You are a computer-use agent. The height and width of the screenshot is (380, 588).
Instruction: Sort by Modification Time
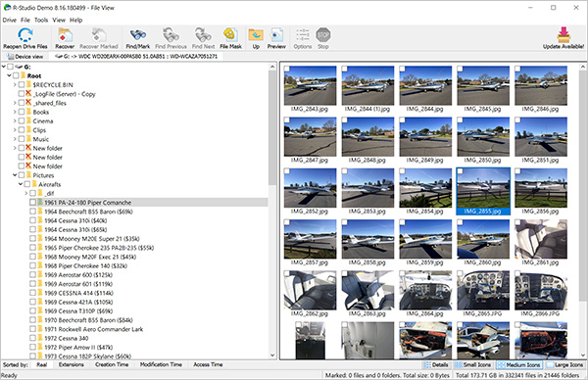pyautogui.click(x=161, y=364)
